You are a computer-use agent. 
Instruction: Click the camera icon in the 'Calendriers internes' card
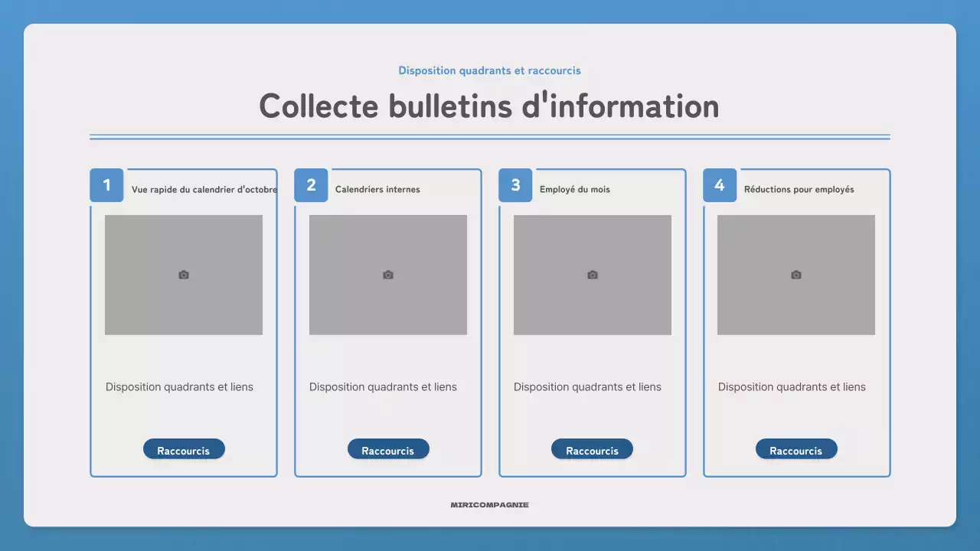point(387,274)
